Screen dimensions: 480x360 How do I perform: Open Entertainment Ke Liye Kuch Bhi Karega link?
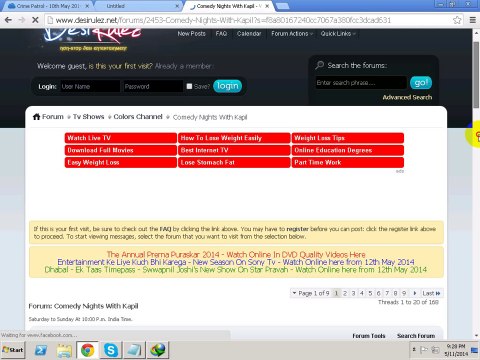click(x=236, y=262)
